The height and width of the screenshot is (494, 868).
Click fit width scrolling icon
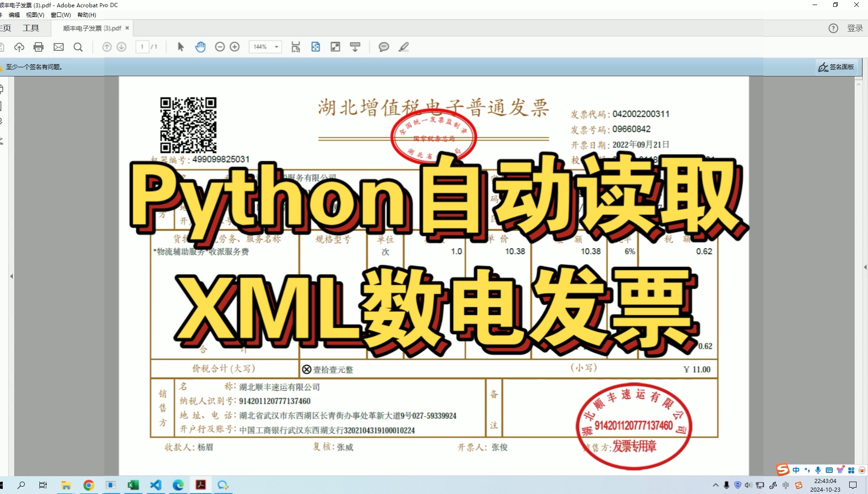pyautogui.click(x=296, y=47)
